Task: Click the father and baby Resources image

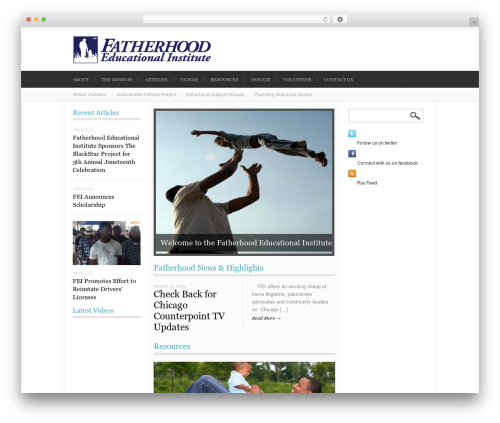Action: (244, 377)
